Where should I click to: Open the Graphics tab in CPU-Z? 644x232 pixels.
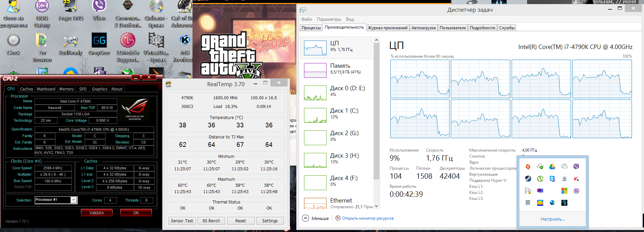(99, 89)
